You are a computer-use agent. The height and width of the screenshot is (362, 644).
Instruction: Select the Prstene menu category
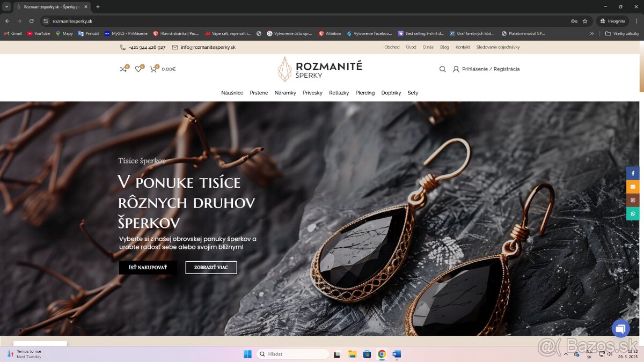click(259, 93)
